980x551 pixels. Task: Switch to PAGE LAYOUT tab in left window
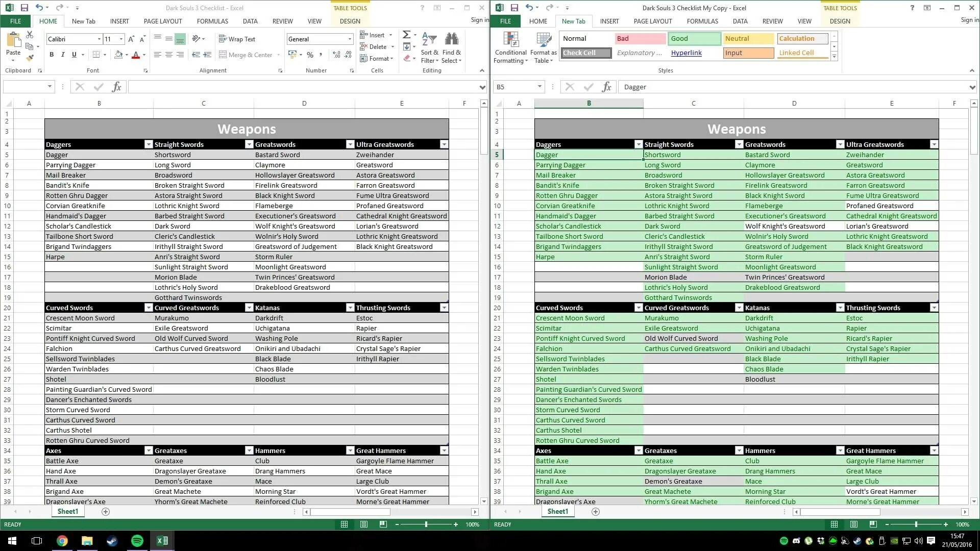pyautogui.click(x=162, y=21)
